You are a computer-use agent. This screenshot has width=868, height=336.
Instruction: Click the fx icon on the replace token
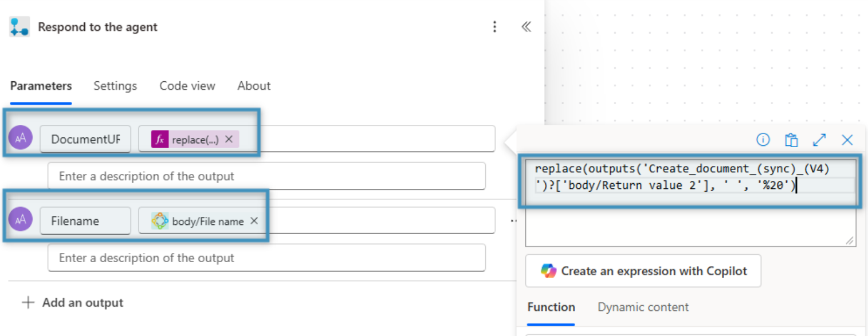click(160, 139)
